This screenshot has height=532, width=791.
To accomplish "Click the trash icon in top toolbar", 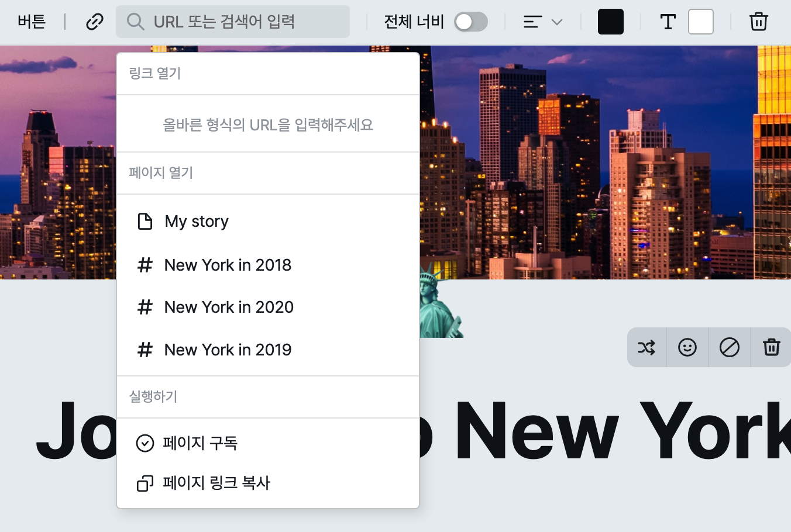I will point(758,22).
